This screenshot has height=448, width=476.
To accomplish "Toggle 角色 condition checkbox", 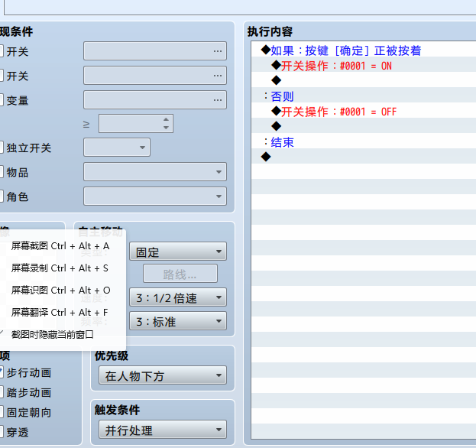I will click(1, 196).
